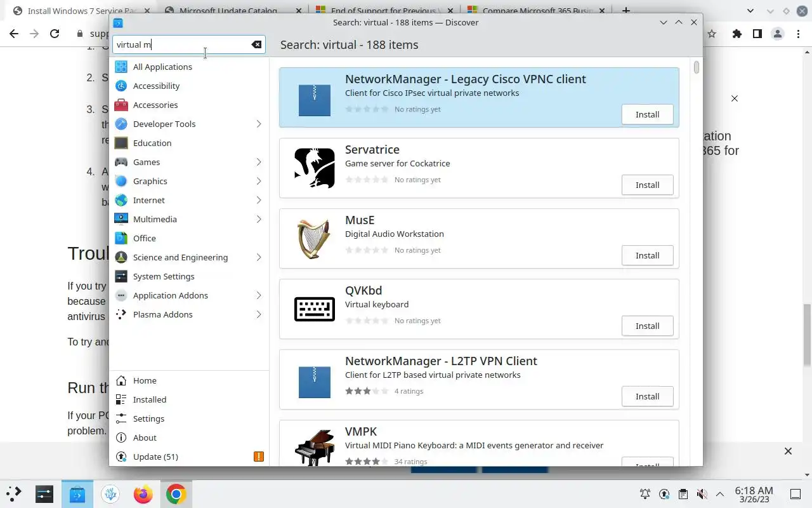Open the QVKbd keyboard icon
This screenshot has height=508, width=812.
pos(315,309)
